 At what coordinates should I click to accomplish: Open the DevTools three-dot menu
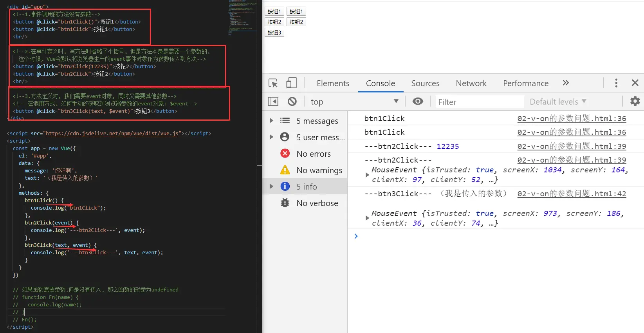pyautogui.click(x=616, y=83)
